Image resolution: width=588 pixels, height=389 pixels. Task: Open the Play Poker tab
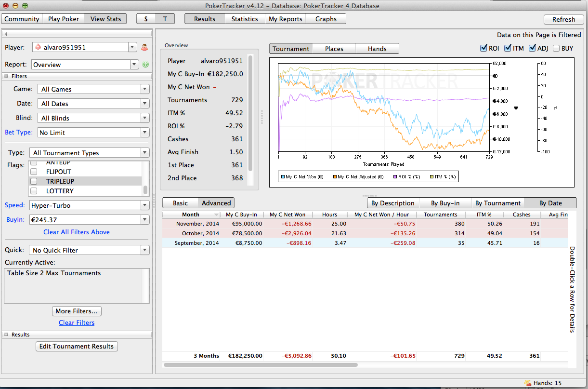pos(64,19)
